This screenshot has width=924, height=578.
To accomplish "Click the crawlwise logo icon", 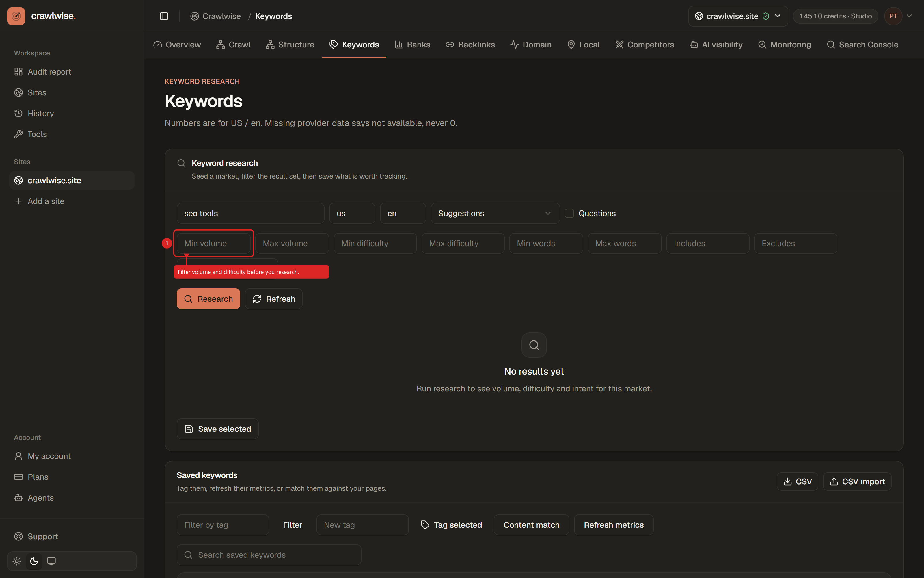I will click(x=16, y=16).
